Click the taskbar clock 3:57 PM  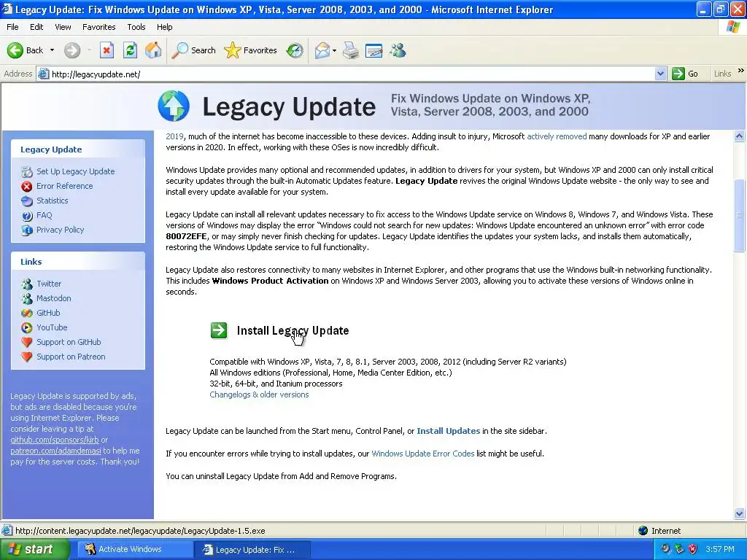pos(720,550)
